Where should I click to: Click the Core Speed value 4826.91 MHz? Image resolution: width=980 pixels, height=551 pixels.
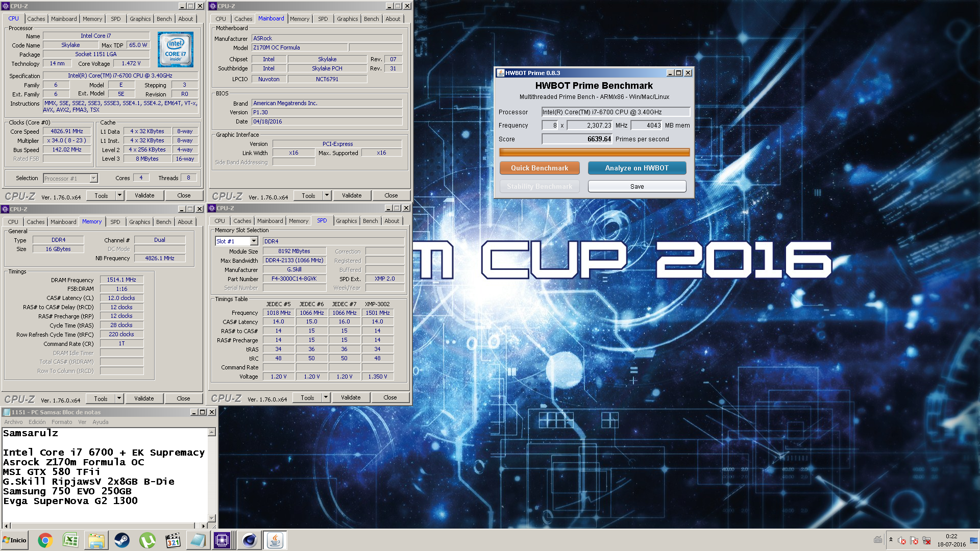[67, 131]
